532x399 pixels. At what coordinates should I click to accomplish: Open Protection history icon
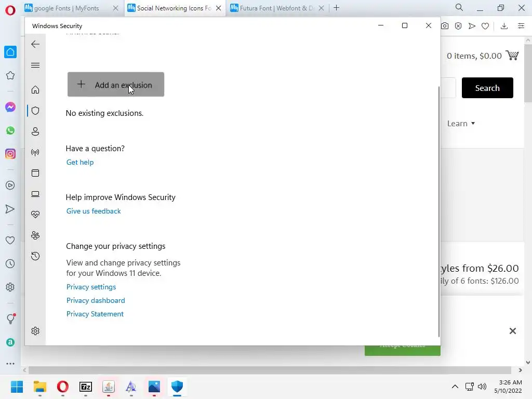pos(35,256)
